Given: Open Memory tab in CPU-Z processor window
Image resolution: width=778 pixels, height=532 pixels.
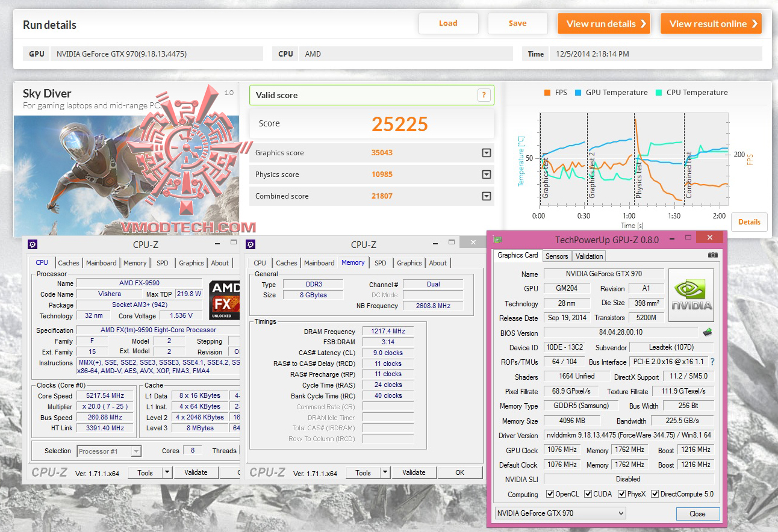Looking at the screenshot, I should [x=135, y=263].
